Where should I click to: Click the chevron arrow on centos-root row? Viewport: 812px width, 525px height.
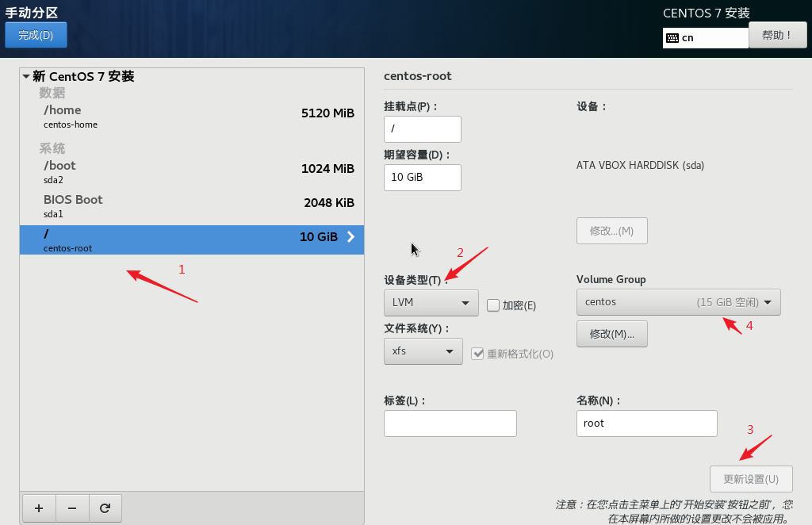click(351, 236)
